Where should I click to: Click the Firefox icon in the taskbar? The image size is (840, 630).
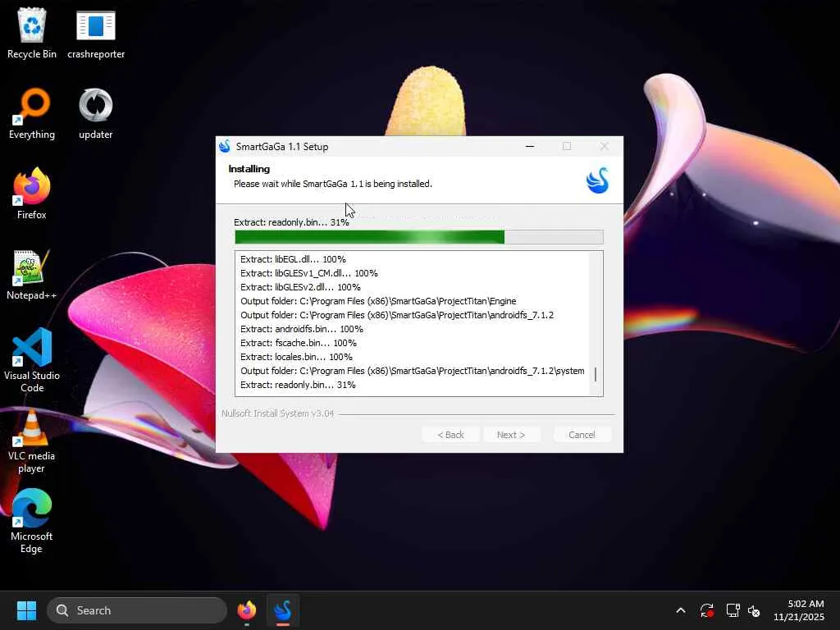(247, 610)
